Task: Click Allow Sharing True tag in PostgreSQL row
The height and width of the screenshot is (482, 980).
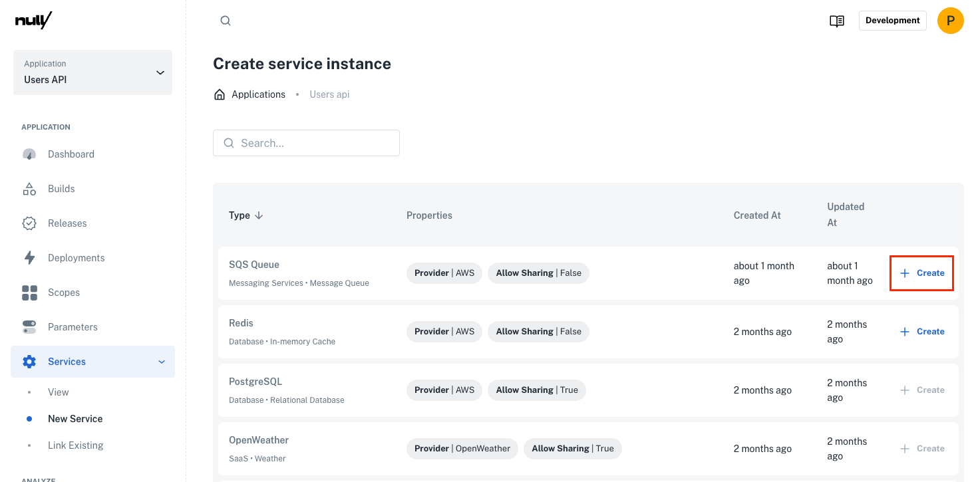Action: [x=537, y=390]
